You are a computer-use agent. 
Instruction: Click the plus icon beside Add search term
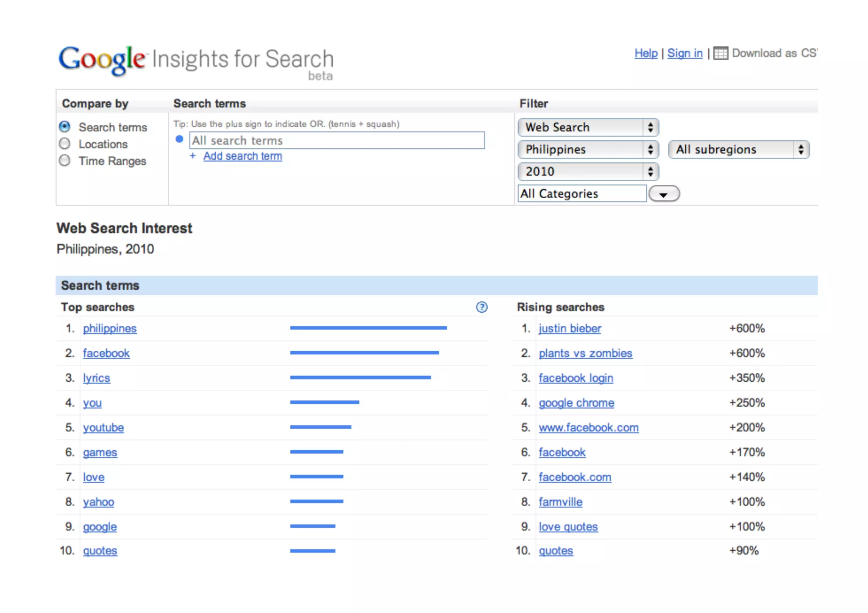point(193,156)
